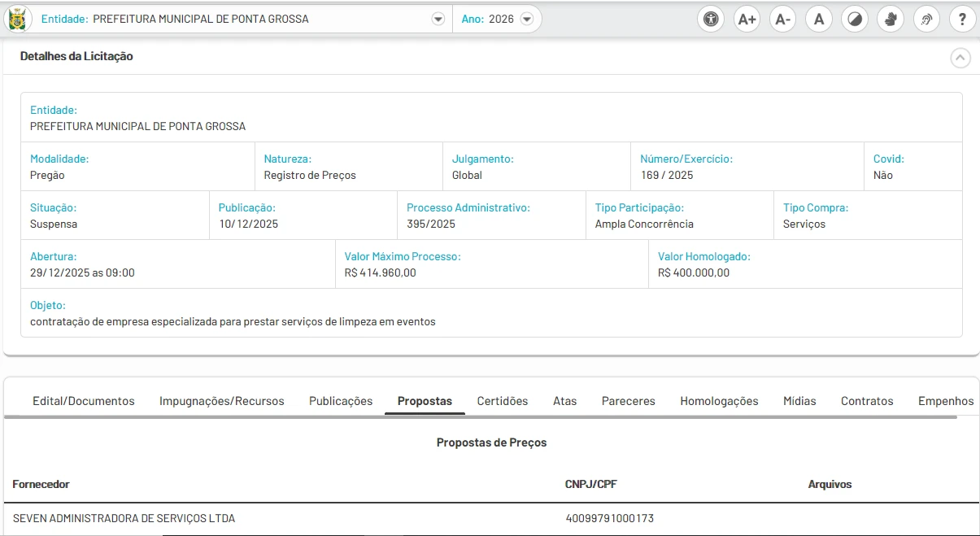980x536 pixels.
Task: Open sign language (Libras) assistant
Action: [x=891, y=19]
